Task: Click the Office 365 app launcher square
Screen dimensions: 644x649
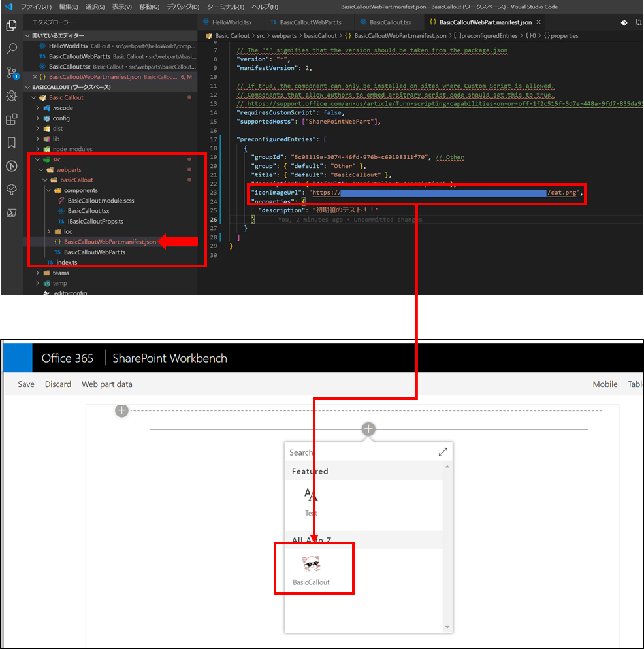Action: click(18, 358)
